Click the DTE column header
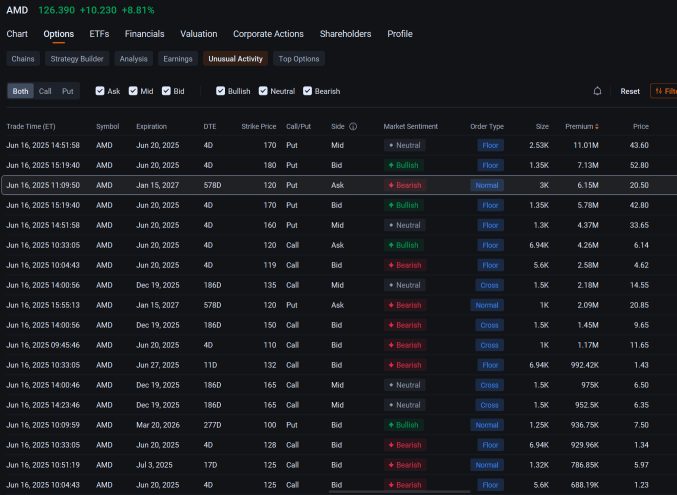The image size is (677, 495). tap(210, 127)
